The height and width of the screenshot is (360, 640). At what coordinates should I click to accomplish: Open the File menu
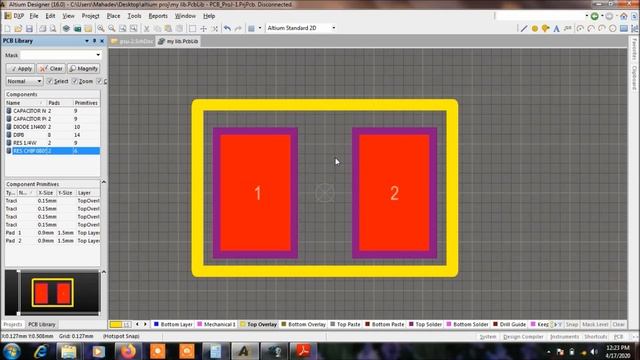[34, 16]
